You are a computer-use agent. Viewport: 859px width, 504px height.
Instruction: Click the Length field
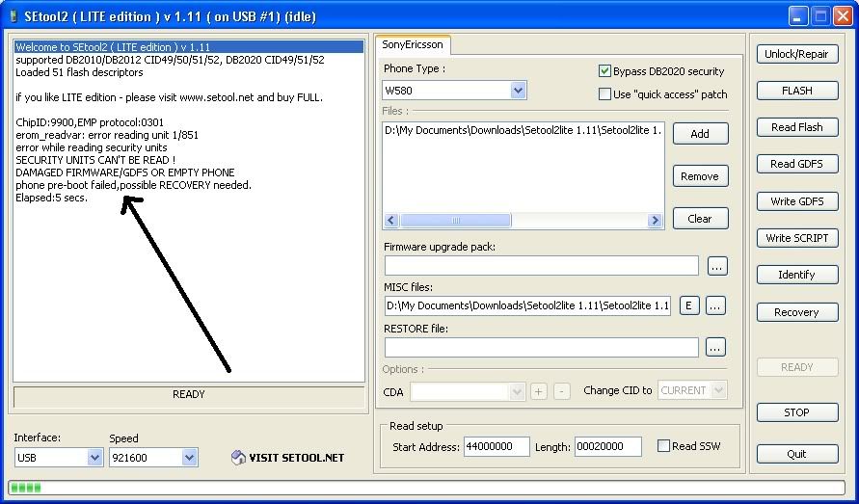point(607,446)
